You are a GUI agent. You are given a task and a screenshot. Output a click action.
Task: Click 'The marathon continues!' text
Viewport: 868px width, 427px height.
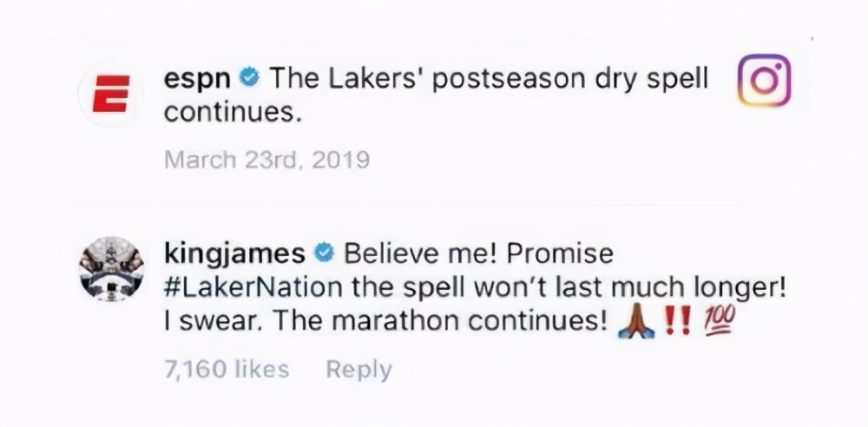point(441,323)
